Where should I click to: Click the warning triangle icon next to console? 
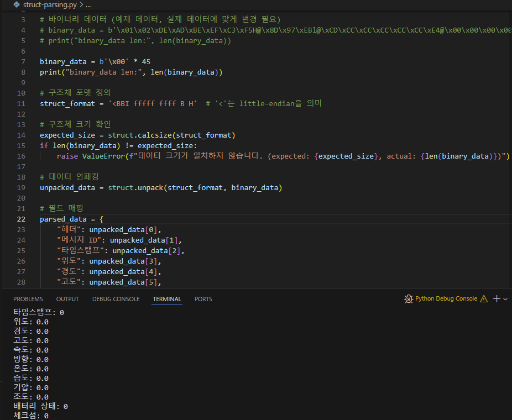484,299
